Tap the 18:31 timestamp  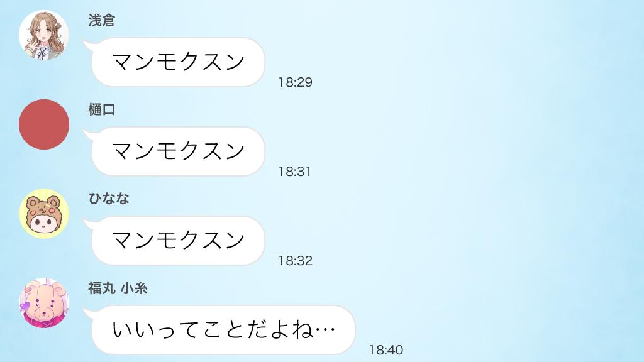[295, 172]
